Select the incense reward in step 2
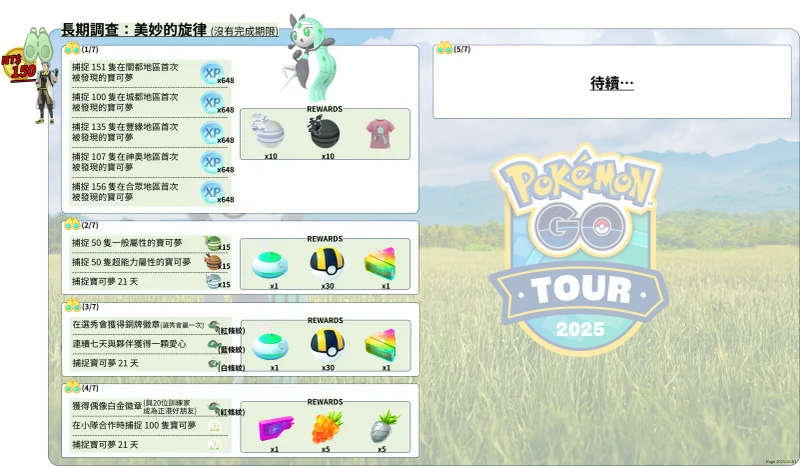 [270, 263]
